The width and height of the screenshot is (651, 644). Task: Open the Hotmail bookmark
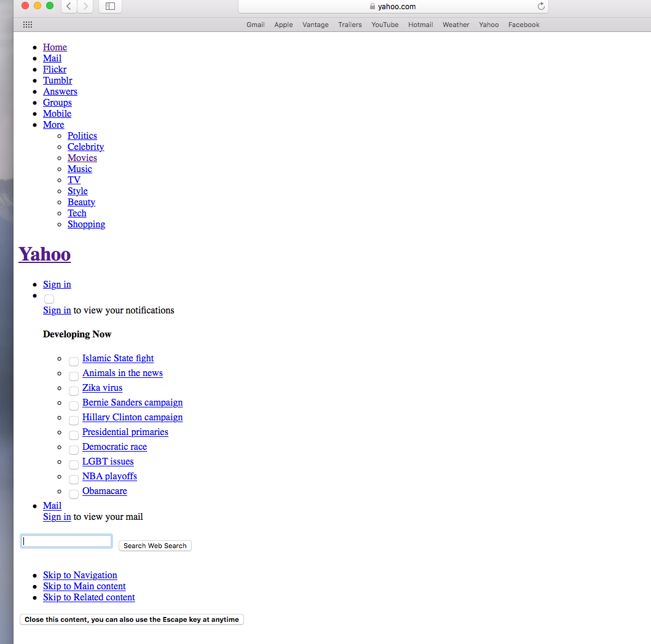click(x=420, y=25)
